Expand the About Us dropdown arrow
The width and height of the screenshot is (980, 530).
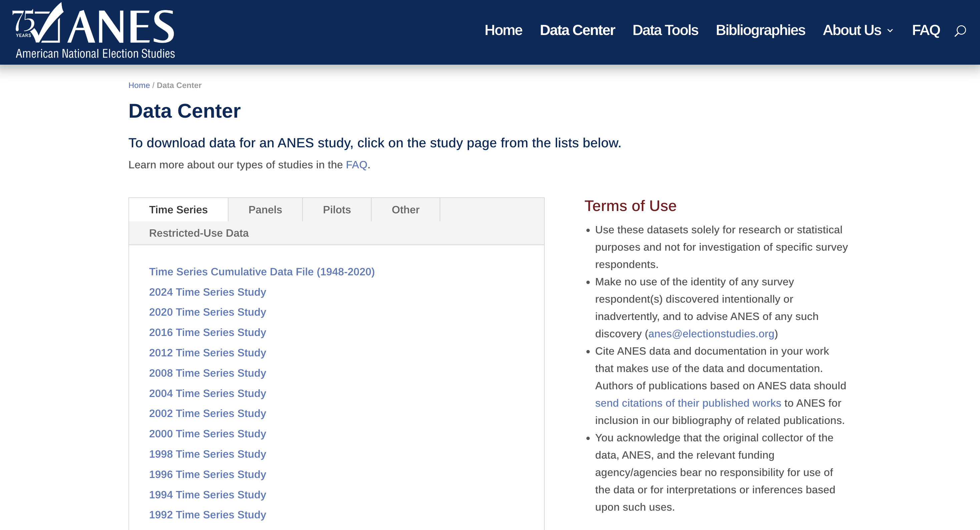tap(890, 30)
